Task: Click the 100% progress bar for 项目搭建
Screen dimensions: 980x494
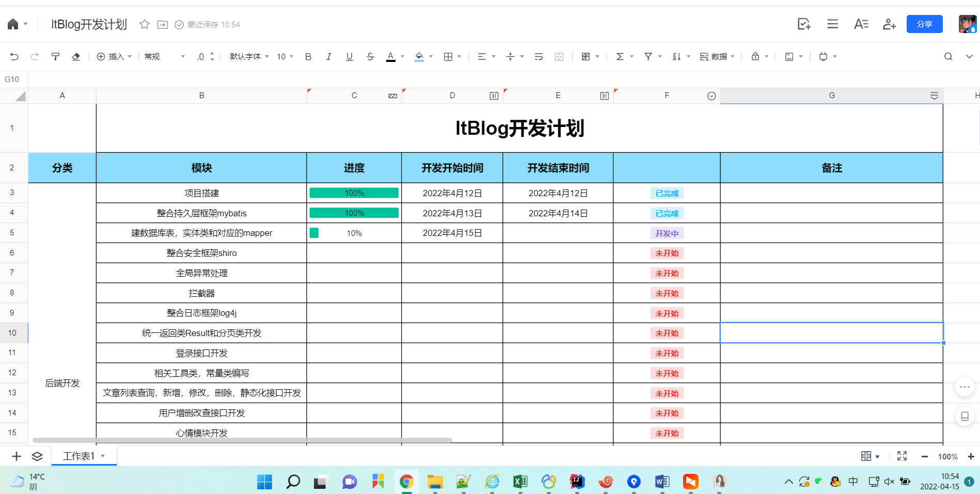Action: point(354,193)
